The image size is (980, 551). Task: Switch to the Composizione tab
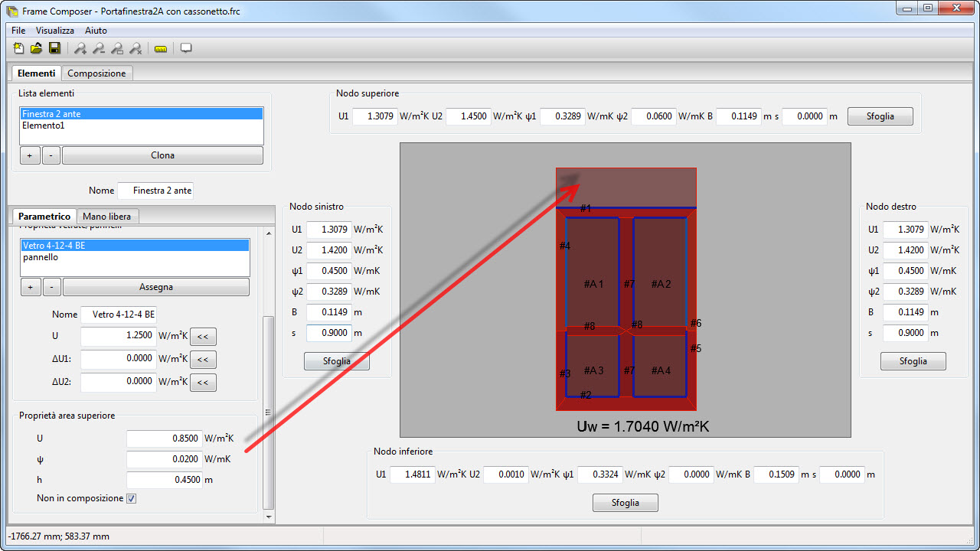click(x=96, y=73)
